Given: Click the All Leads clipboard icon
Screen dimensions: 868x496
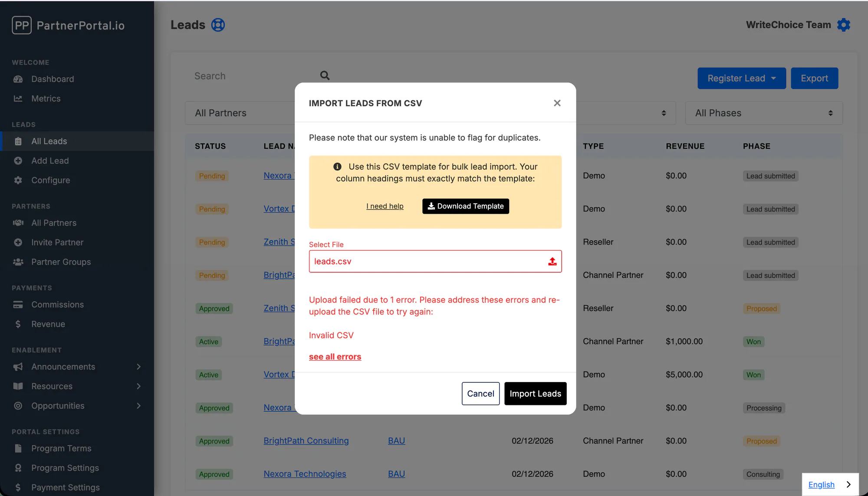Looking at the screenshot, I should [x=18, y=141].
